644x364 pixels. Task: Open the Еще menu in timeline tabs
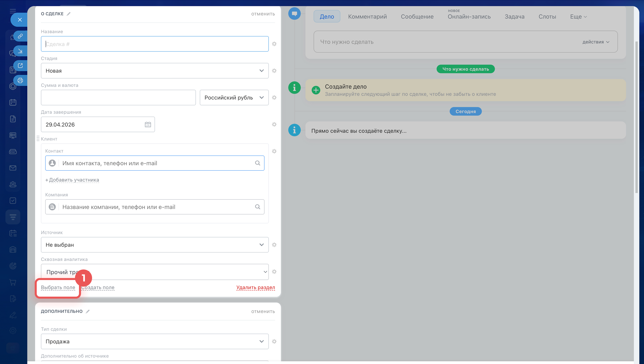click(x=578, y=16)
